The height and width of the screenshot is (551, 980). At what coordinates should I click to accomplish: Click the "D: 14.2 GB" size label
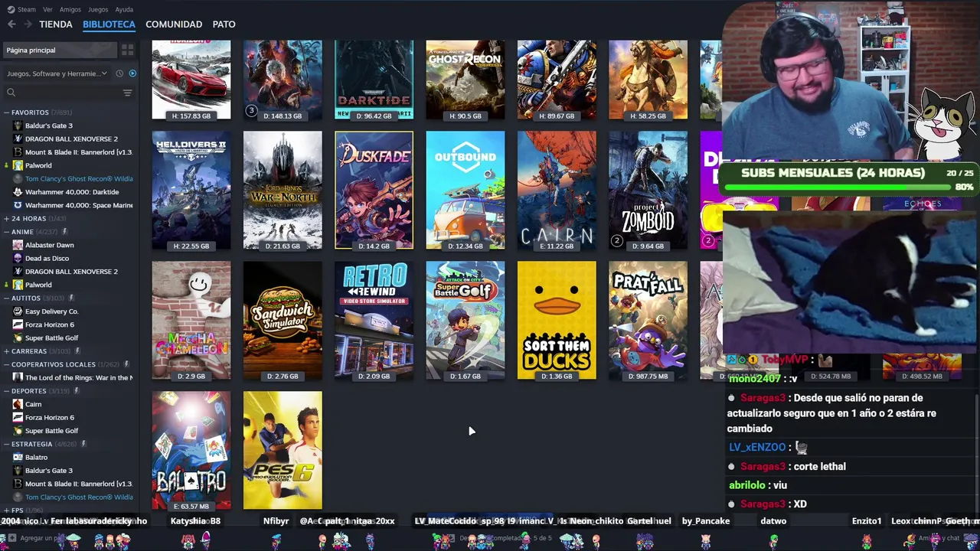374,246
